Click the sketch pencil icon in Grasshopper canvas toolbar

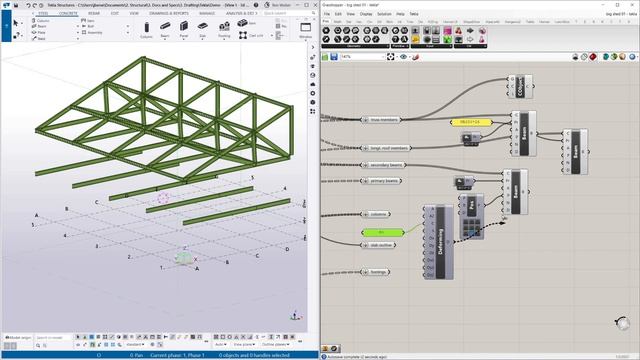[x=416, y=57]
